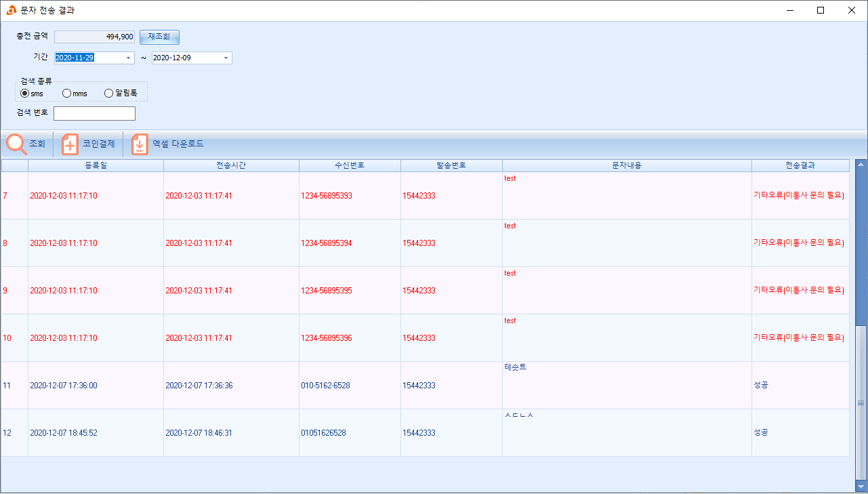The image size is (868, 494).
Task: Click the 조회 magnifier search icon
Action: click(16, 144)
